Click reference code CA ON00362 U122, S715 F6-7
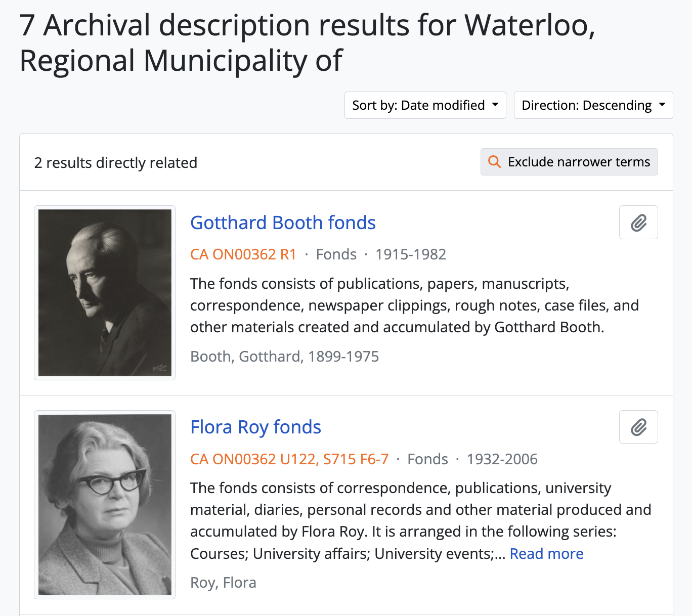Image resolution: width=692 pixels, height=616 pixels. 289,459
